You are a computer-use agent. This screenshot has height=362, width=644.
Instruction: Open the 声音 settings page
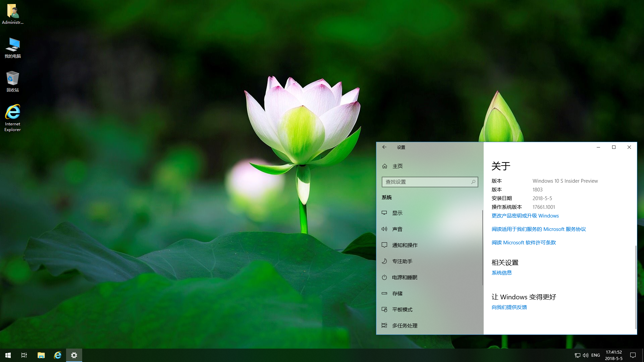pos(429,229)
